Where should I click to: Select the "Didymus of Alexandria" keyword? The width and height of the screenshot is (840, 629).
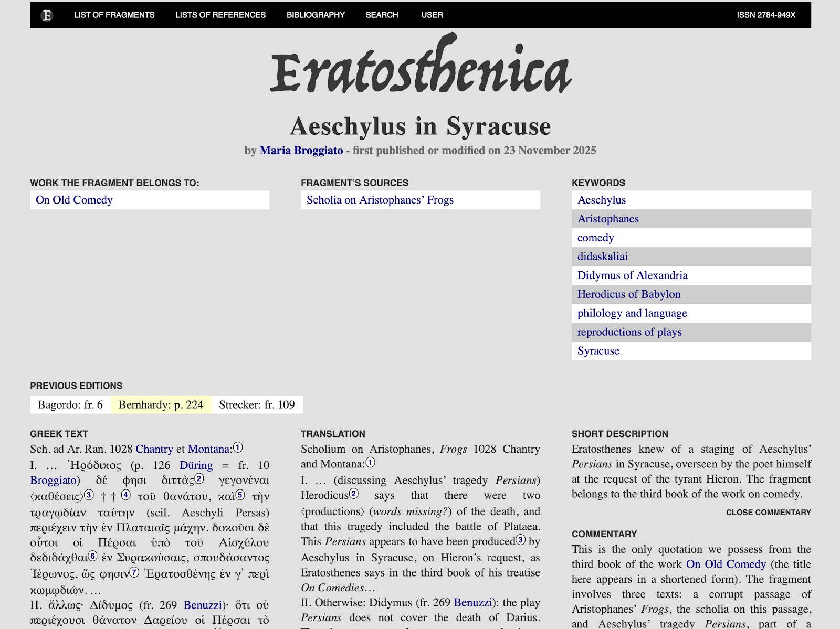632,275
